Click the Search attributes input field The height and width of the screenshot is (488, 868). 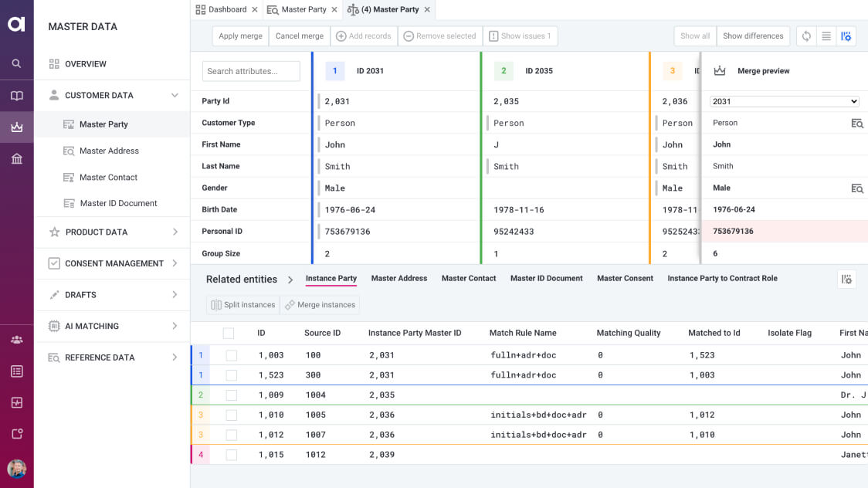[x=251, y=70]
